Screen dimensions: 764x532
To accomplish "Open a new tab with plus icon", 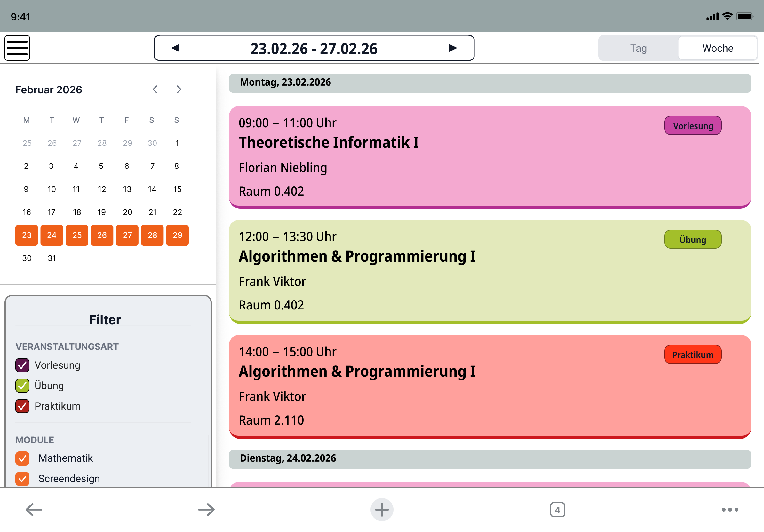I will coord(382,509).
